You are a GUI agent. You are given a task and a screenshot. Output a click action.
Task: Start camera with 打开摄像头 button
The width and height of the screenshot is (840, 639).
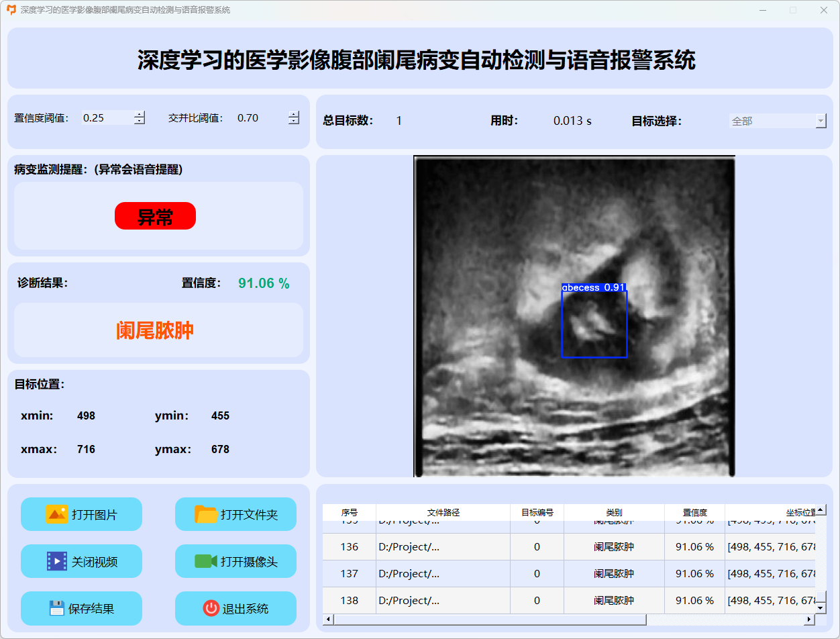pyautogui.click(x=235, y=561)
